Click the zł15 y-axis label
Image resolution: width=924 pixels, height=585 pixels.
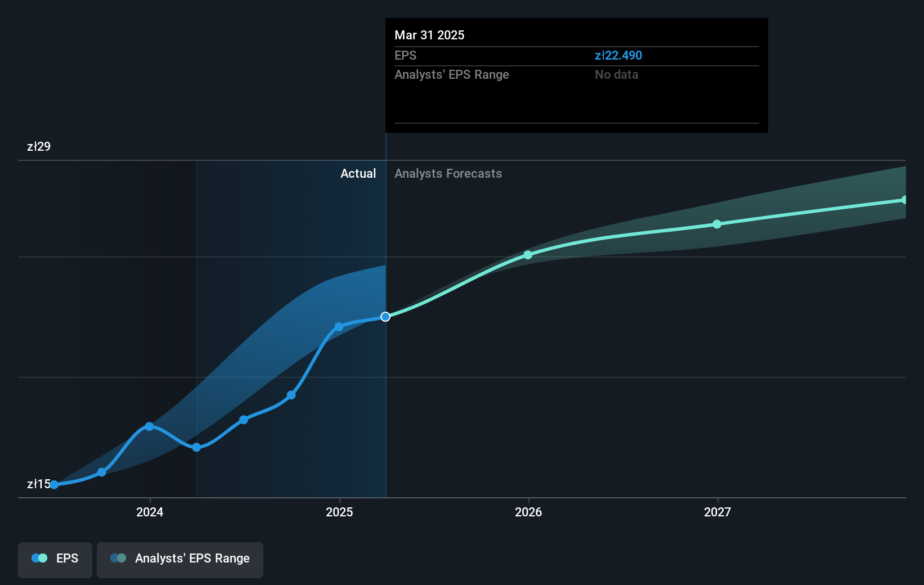pyautogui.click(x=39, y=484)
